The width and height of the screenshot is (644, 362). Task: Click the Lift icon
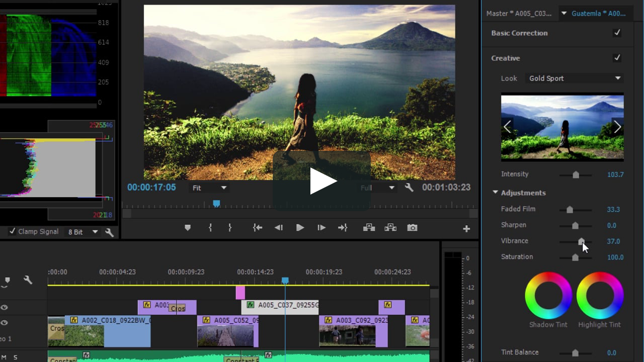369,228
